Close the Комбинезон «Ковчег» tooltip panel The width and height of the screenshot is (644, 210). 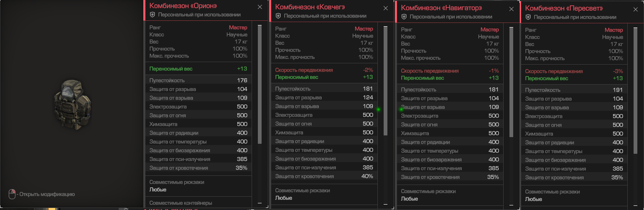(386, 8)
